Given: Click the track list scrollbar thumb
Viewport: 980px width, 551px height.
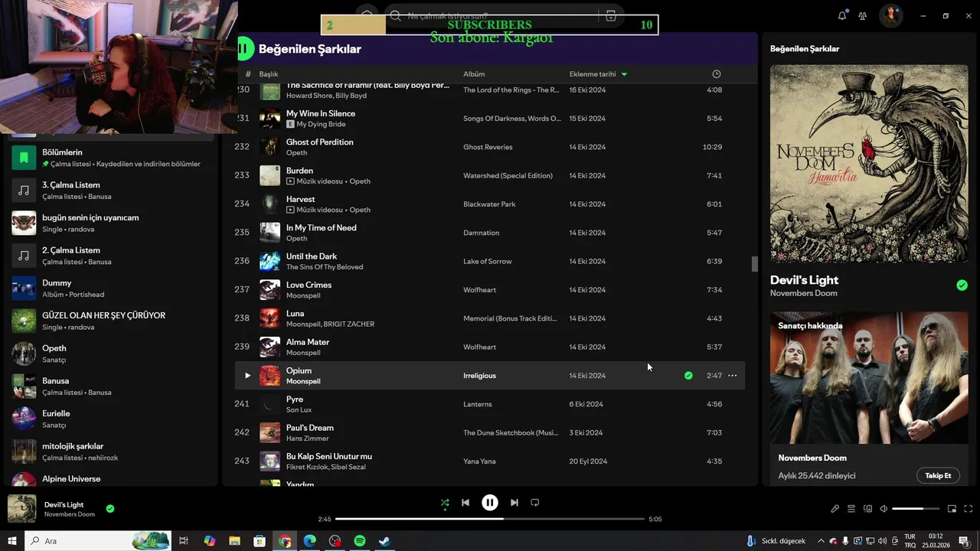Looking at the screenshot, I should tap(754, 264).
